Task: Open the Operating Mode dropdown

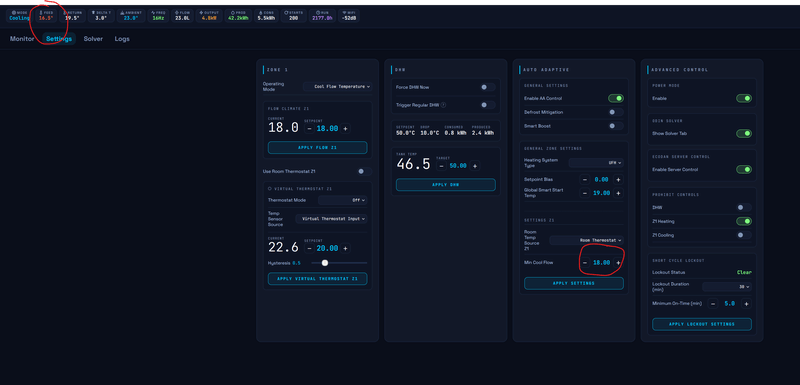Action: [x=338, y=87]
